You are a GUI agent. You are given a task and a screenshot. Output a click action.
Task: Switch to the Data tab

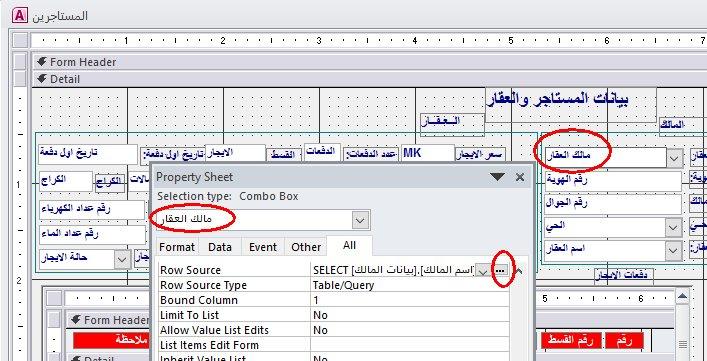(220, 247)
